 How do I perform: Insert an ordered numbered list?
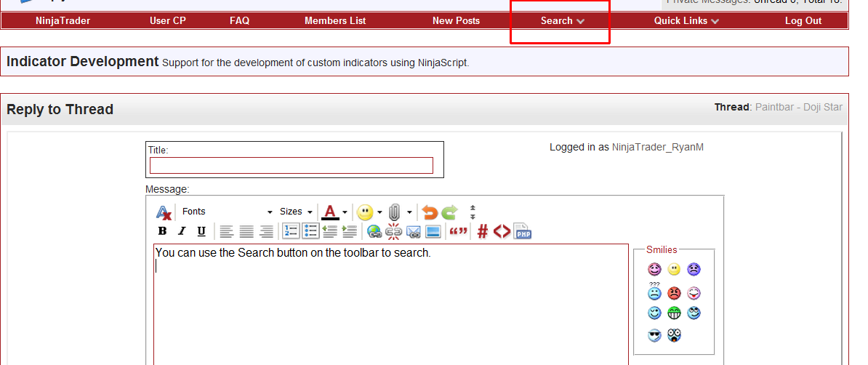(291, 231)
